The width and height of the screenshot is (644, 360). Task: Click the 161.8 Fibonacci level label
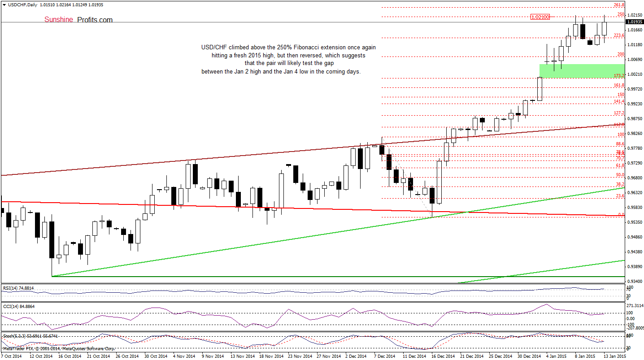(x=619, y=85)
